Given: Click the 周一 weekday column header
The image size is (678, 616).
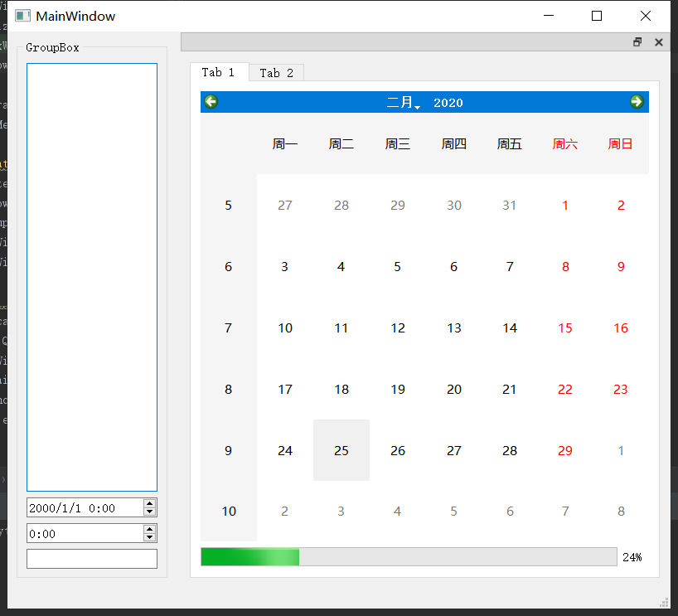Looking at the screenshot, I should point(284,143).
